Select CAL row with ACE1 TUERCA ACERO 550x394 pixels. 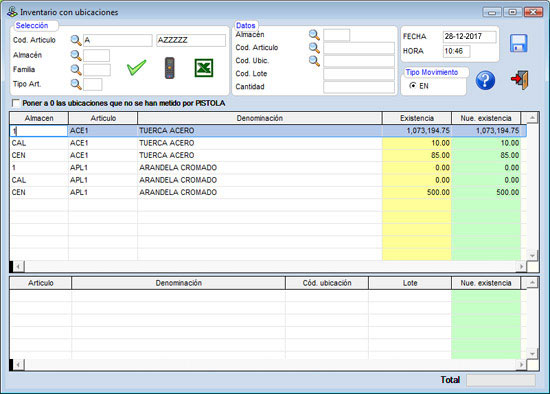click(268, 143)
